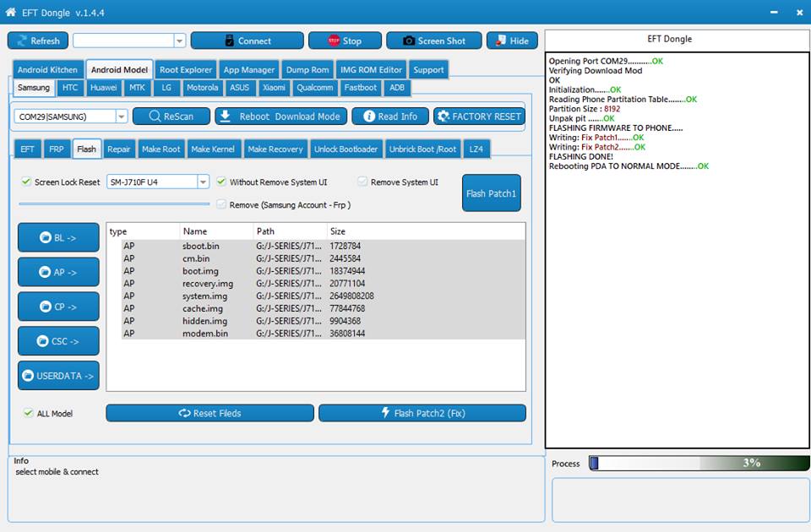811x532 pixels.
Task: Click the magnifier icon on ReScan
Action: pos(155,117)
